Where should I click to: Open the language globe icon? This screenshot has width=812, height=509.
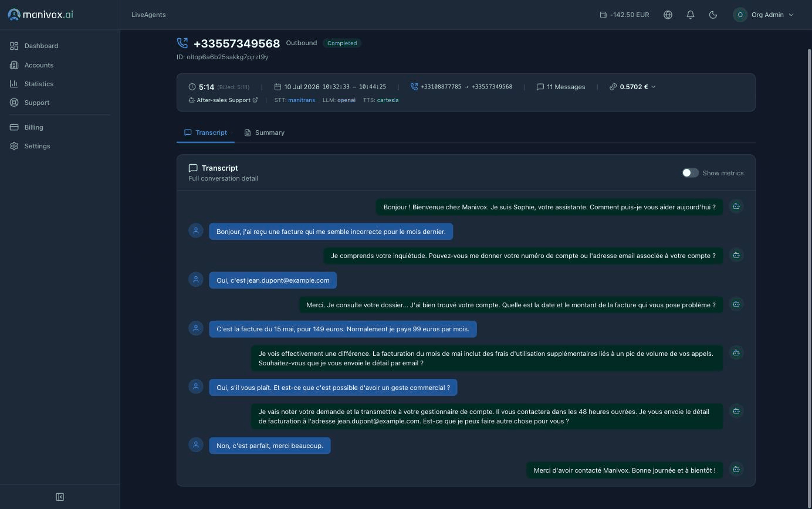pos(668,15)
